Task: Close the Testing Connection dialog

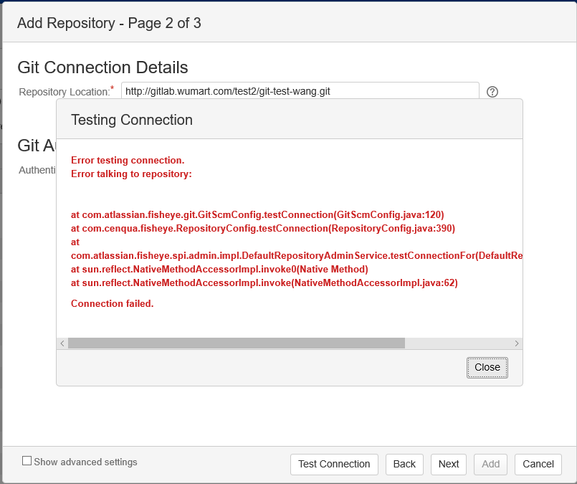Action: tap(487, 367)
